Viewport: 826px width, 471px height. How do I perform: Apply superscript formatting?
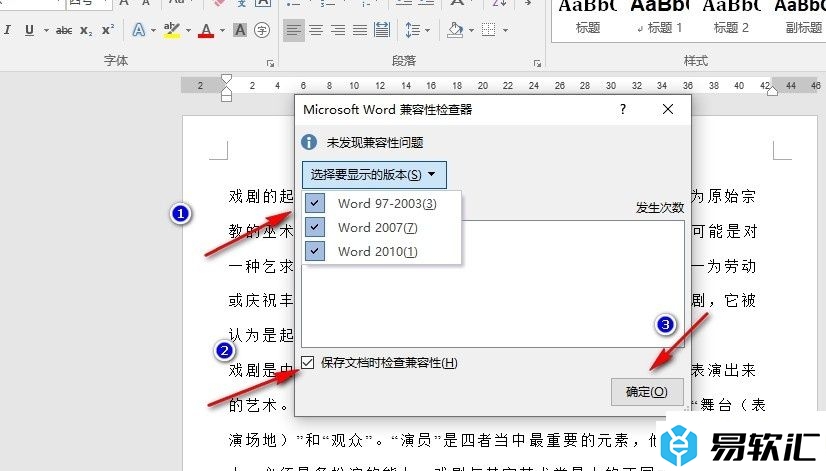[107, 30]
